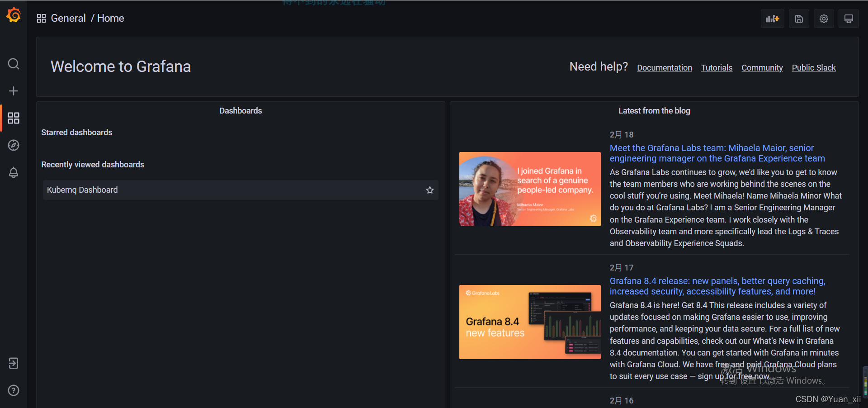The width and height of the screenshot is (868, 408).
Task: Click the General breadcrumb
Action: coord(68,18)
